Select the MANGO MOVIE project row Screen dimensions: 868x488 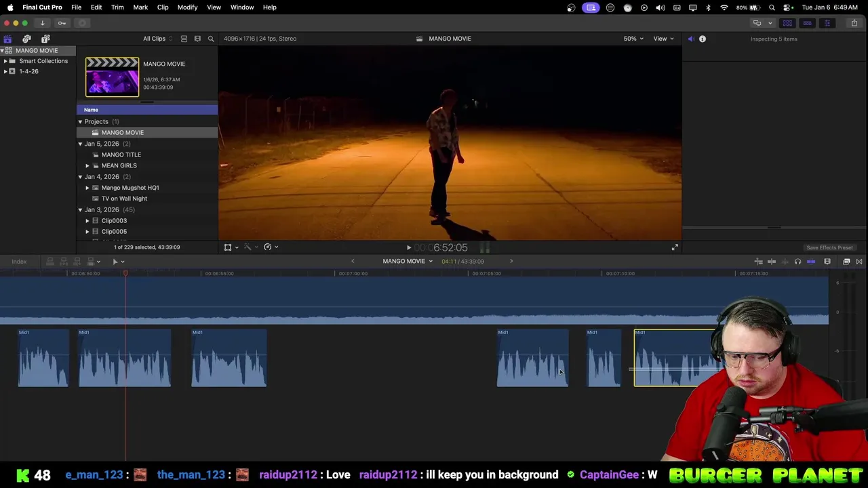147,133
